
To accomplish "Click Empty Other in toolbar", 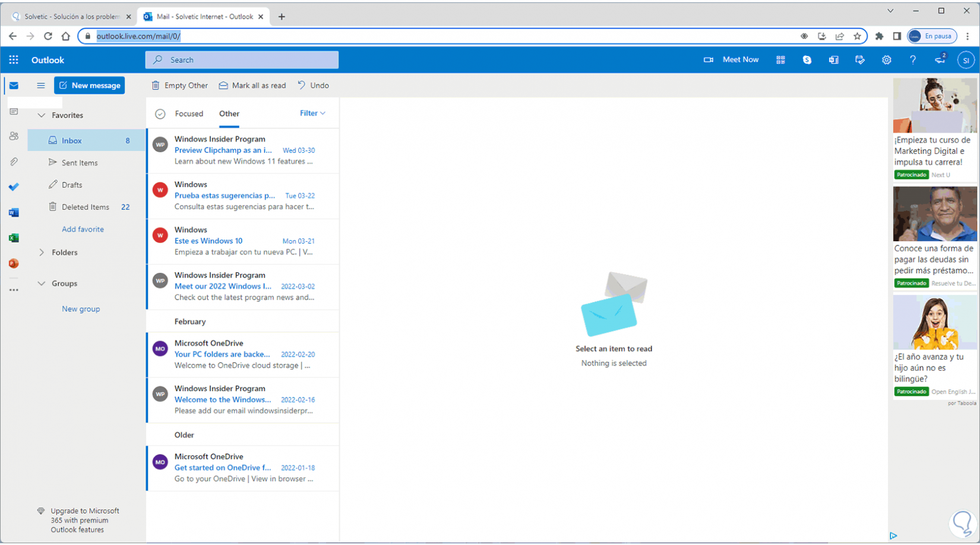I will click(x=179, y=86).
